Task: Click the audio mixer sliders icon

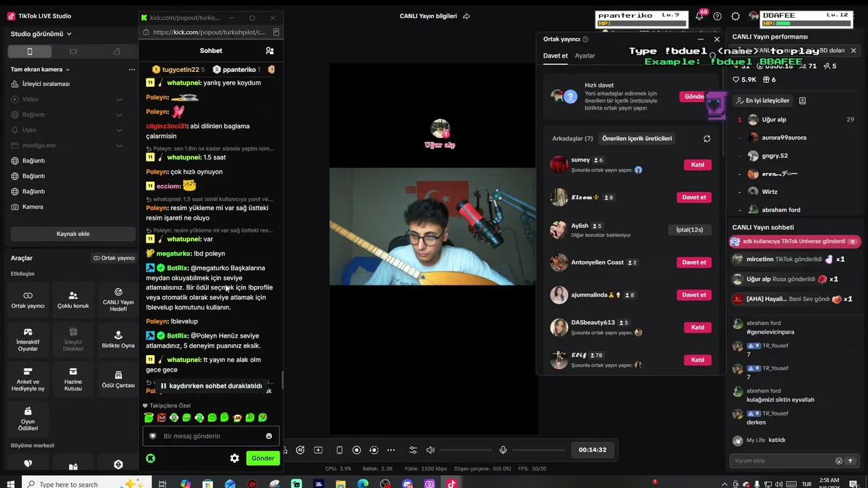Action: point(413,450)
